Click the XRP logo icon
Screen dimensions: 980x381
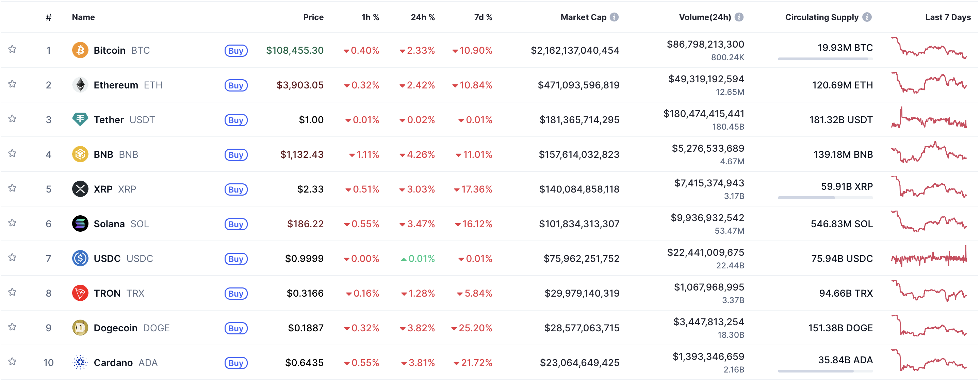[x=80, y=189]
